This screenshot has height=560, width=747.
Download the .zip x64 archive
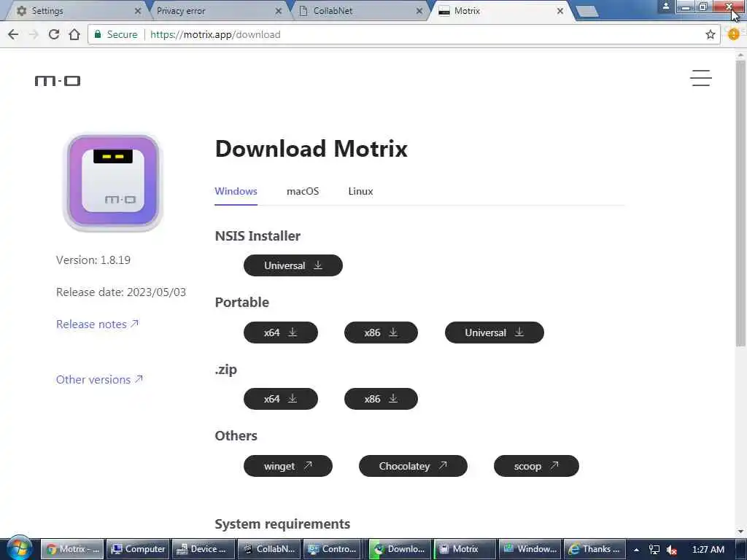pos(281,399)
